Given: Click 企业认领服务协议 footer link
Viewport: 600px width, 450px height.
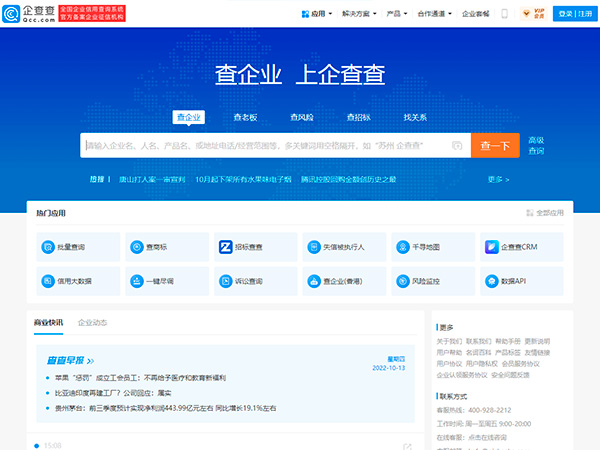Looking at the screenshot, I should click(x=462, y=375).
